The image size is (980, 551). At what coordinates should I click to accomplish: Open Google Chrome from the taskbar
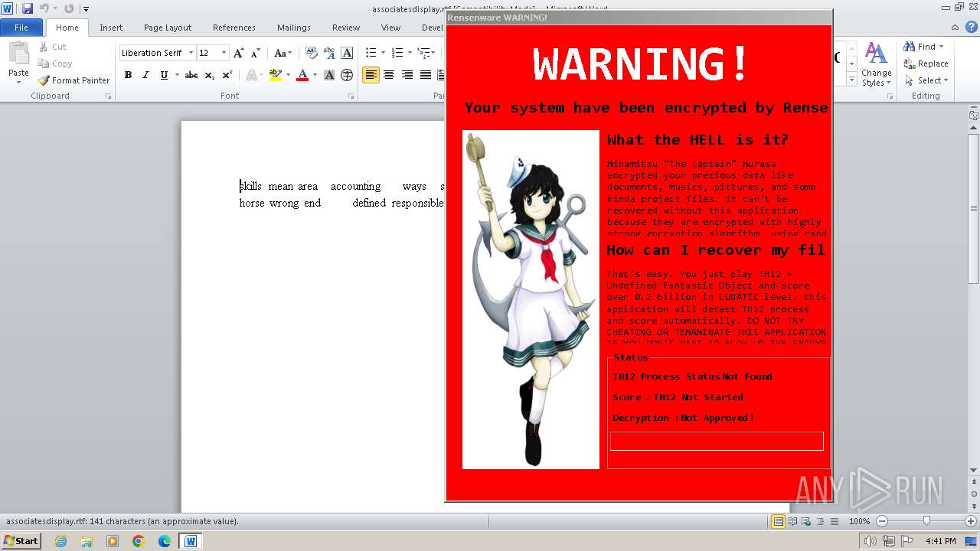click(139, 541)
